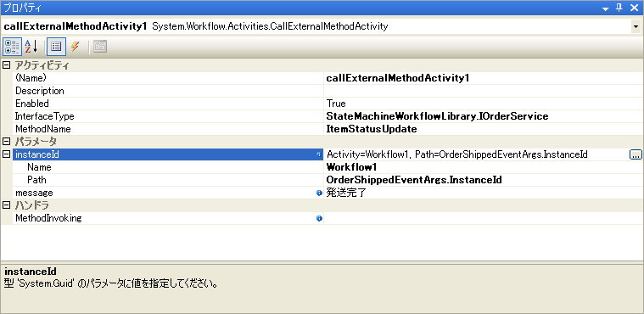Select the message property label
This screenshot has height=314, width=644.
pyautogui.click(x=34, y=193)
